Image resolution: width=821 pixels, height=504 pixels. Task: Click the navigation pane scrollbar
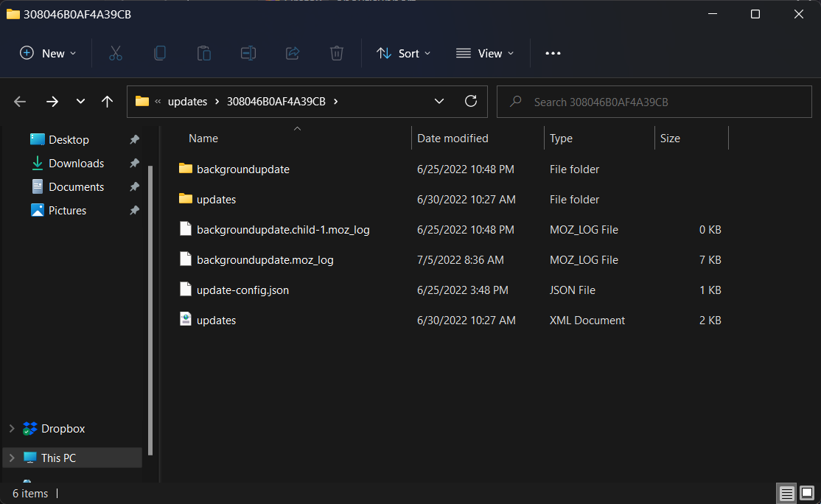tap(151, 309)
